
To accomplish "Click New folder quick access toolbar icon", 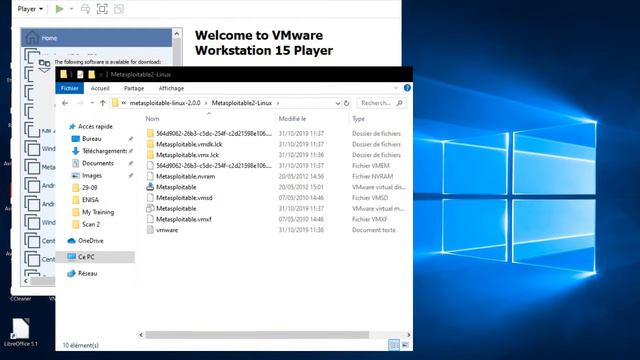I will coord(91,74).
